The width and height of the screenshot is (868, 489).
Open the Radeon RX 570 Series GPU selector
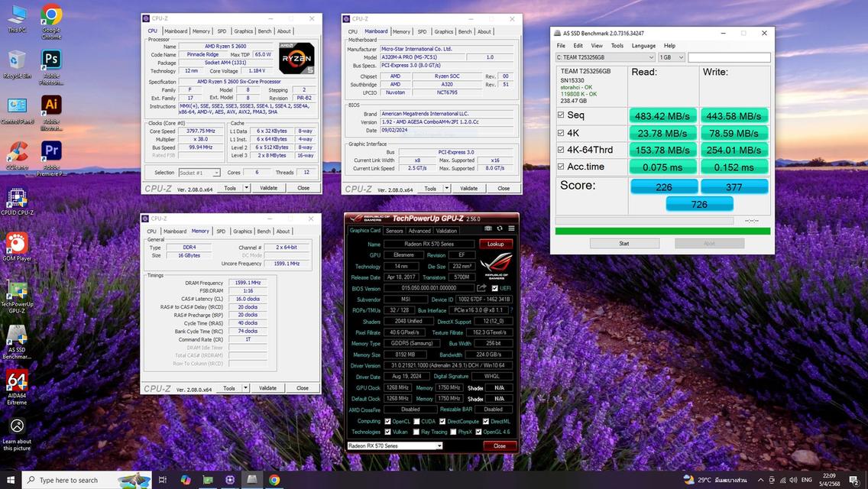point(395,445)
